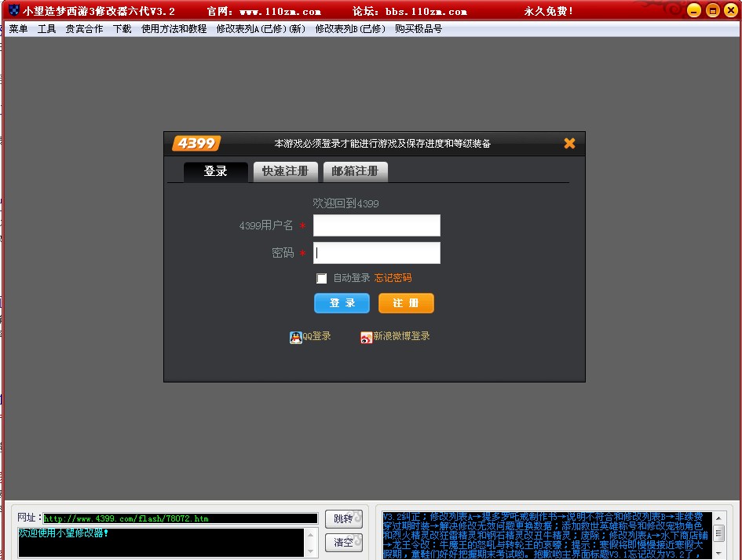Click the blue V3.2 changelog text area
The height and width of the screenshot is (560, 742).
547,536
